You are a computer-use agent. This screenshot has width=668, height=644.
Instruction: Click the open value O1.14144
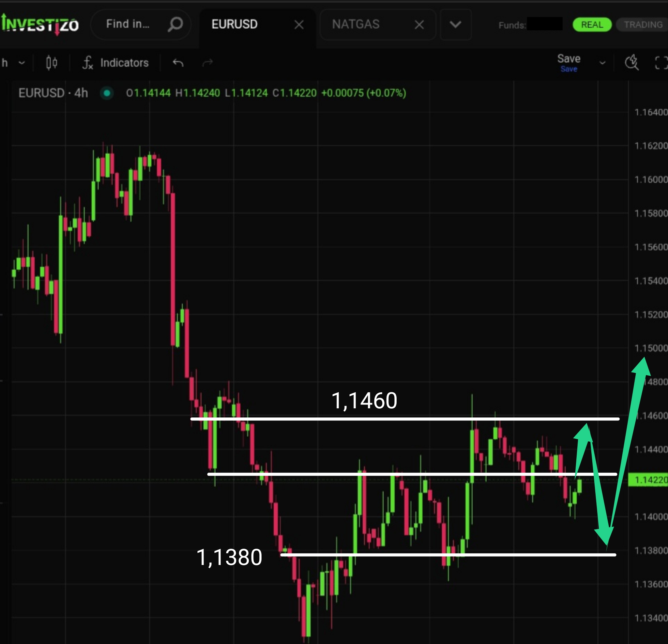pyautogui.click(x=148, y=93)
